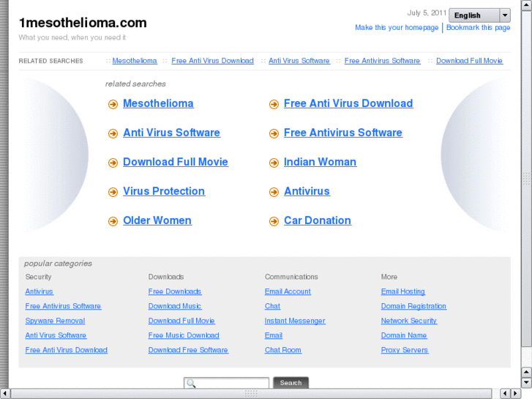Click the arrow icon beside Indian Woman
Viewport: 532px width, 399px height.
(x=274, y=163)
